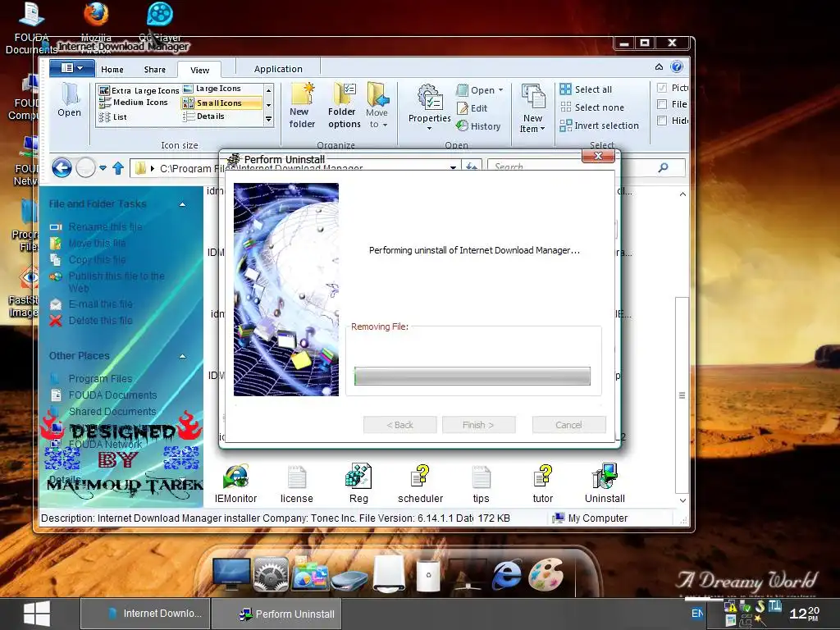Select the View ribbon tab
The height and width of the screenshot is (630, 840).
click(x=199, y=70)
